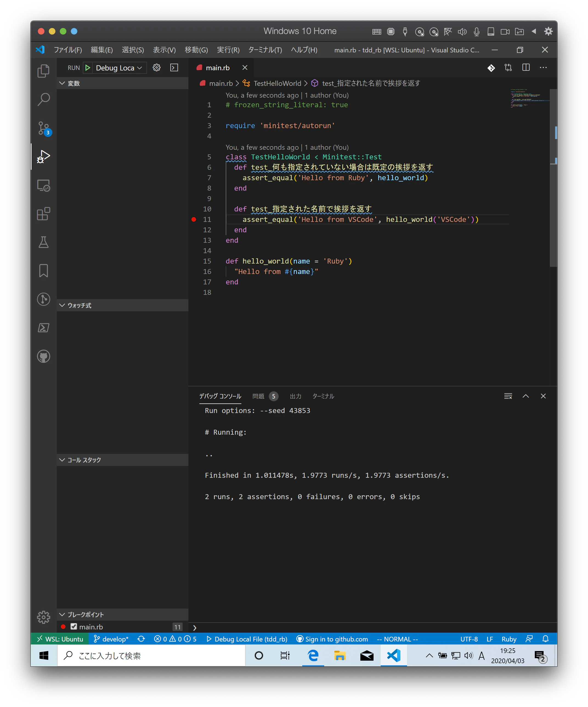
Task: Open the Windows Start menu
Action: pos(44,655)
